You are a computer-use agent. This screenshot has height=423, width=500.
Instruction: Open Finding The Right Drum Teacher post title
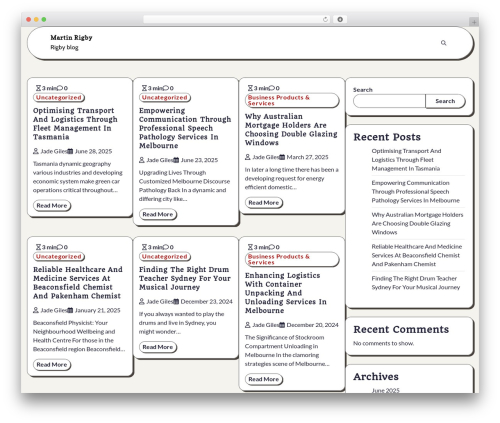(184, 278)
